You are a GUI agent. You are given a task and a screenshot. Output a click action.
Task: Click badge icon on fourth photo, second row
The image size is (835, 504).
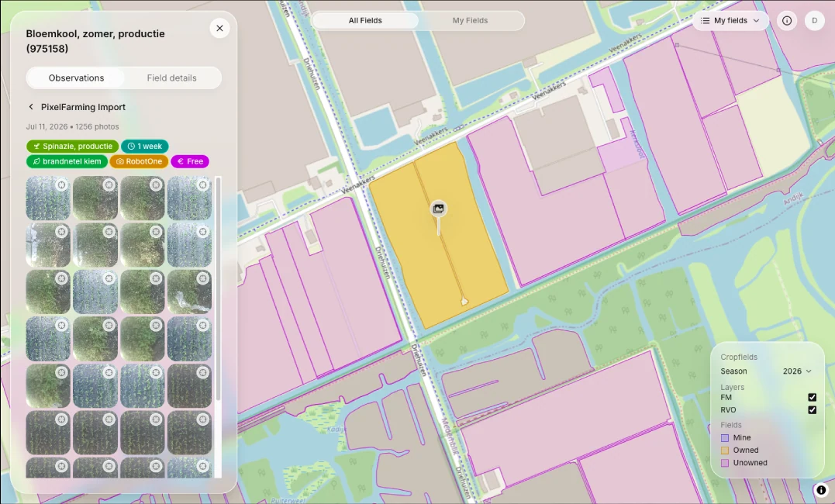202,232
